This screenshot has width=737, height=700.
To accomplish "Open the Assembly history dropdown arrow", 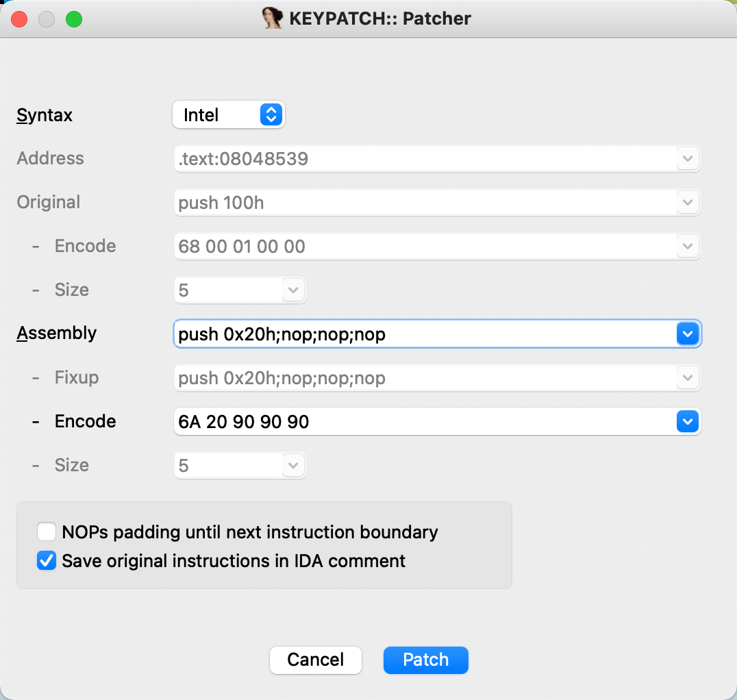I will tap(688, 334).
